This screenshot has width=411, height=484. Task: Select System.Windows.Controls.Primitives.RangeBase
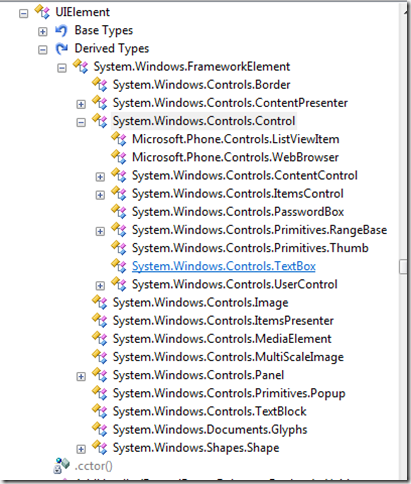(259, 230)
